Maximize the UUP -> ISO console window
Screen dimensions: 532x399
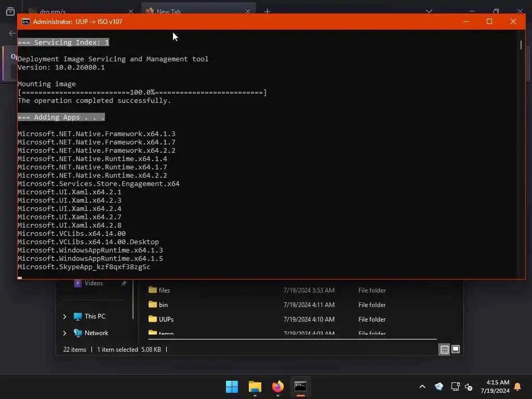tap(489, 21)
